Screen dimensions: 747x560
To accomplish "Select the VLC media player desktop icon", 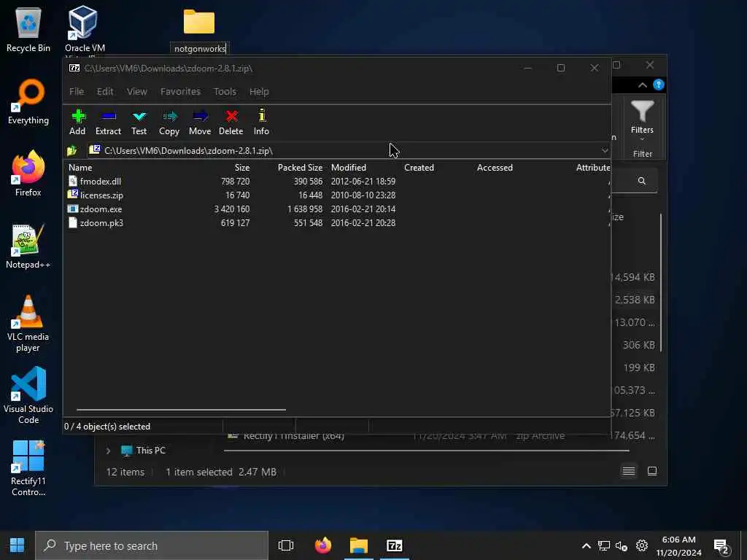I will 28,312.
